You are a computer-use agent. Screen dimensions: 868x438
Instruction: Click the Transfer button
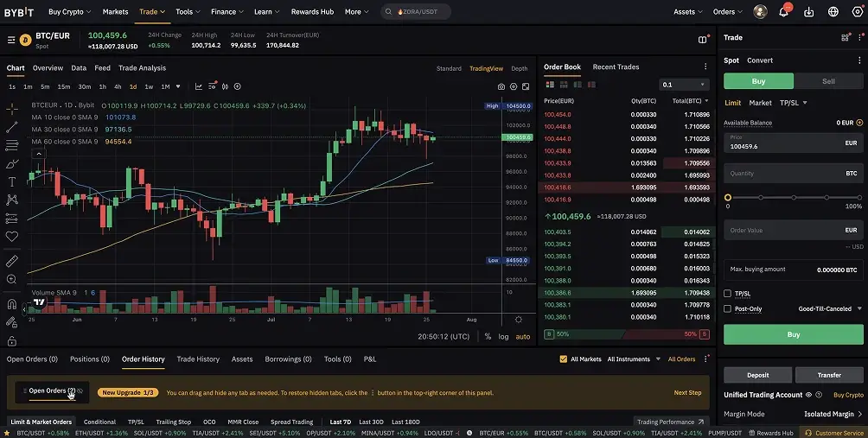[829, 375]
